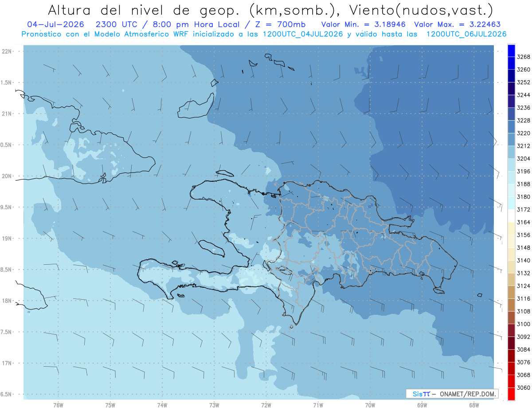Click the legend value 3140

click(x=523, y=260)
